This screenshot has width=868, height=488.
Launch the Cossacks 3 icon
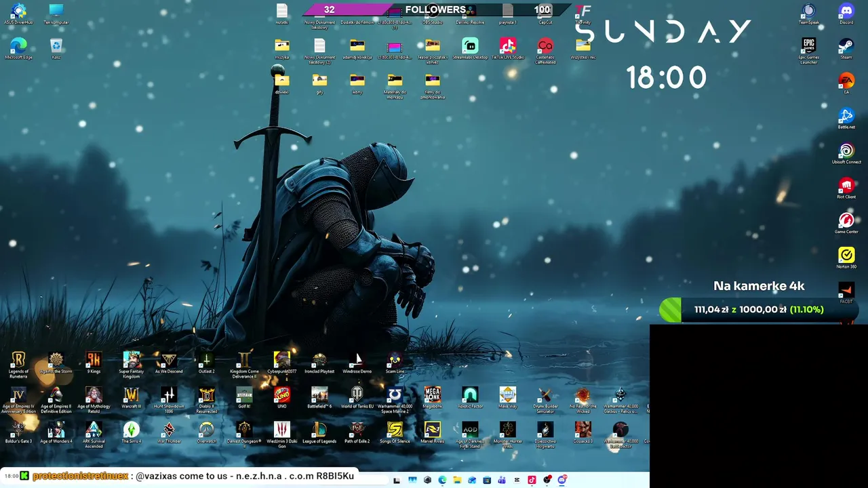pyautogui.click(x=583, y=432)
